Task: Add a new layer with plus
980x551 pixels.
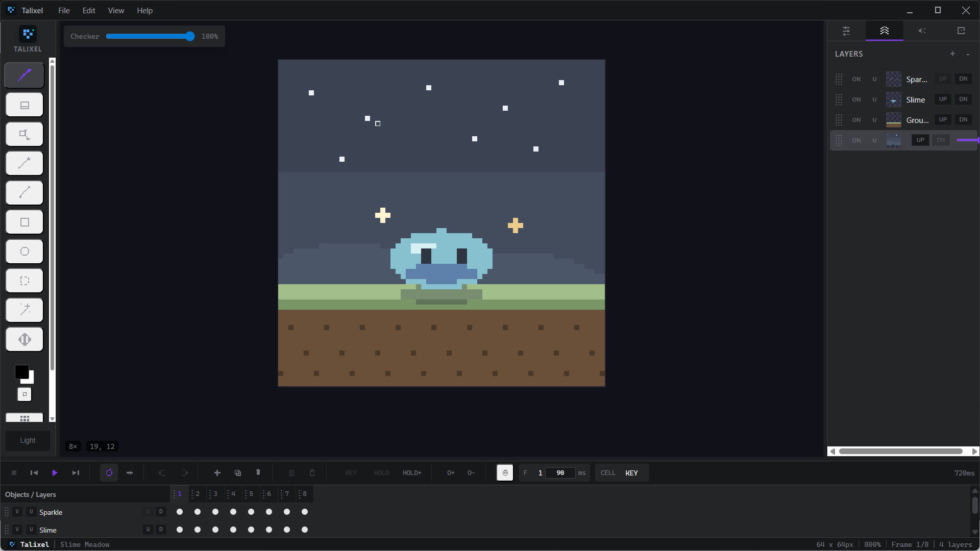Action: tap(952, 54)
